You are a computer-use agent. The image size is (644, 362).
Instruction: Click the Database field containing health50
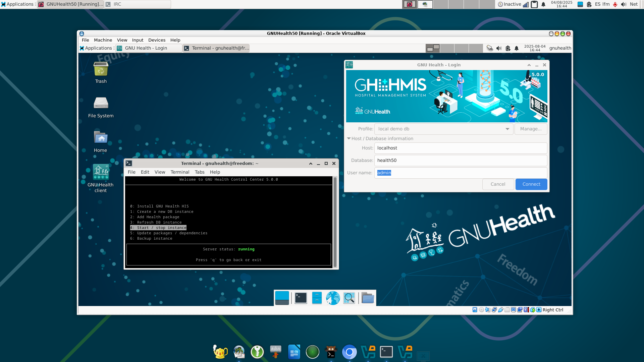pyautogui.click(x=461, y=161)
